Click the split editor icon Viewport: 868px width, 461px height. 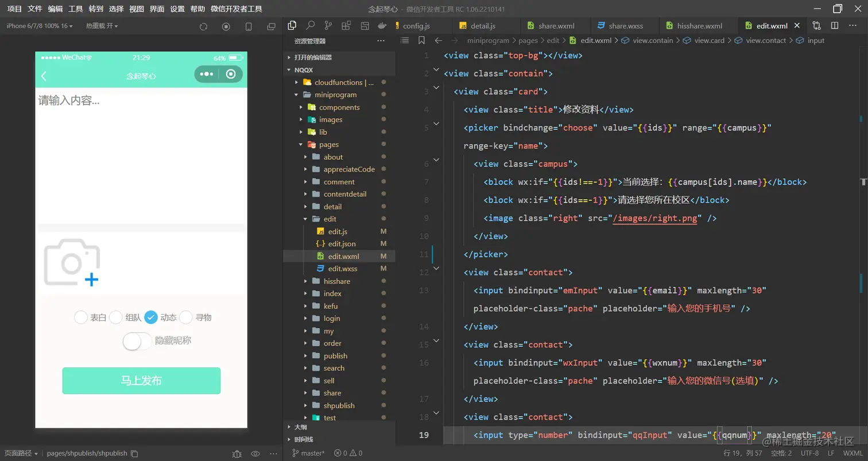tap(835, 25)
